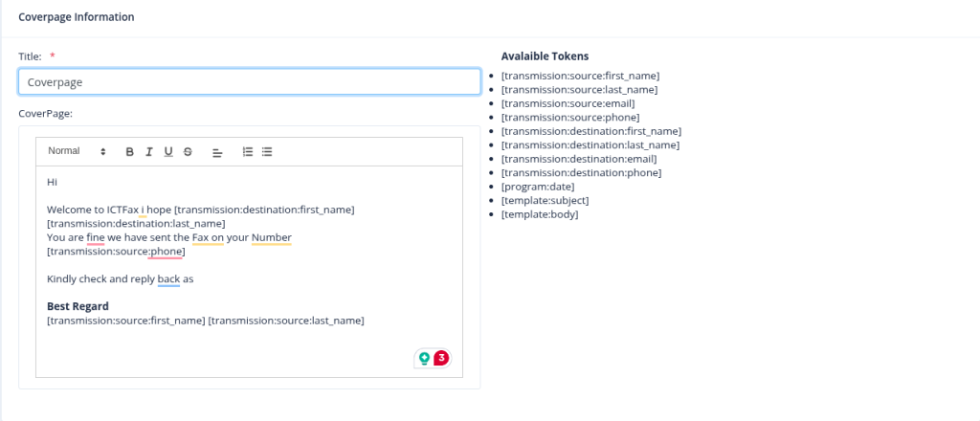
Task: Open the text alignment picker
Action: tap(217, 151)
